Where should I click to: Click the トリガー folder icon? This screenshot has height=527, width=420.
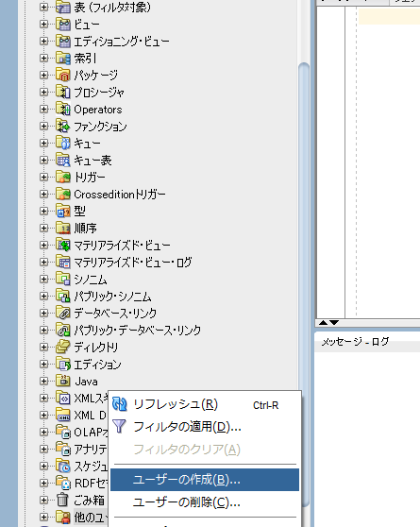pos(63,178)
